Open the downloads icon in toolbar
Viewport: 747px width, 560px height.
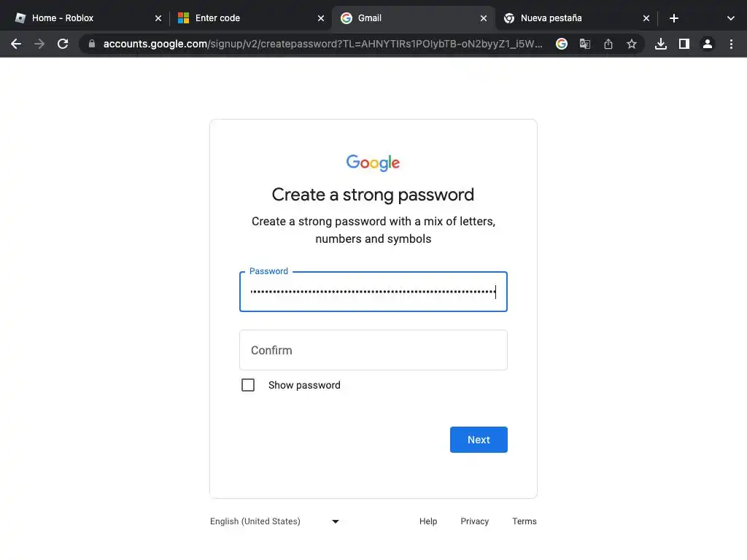tap(661, 44)
